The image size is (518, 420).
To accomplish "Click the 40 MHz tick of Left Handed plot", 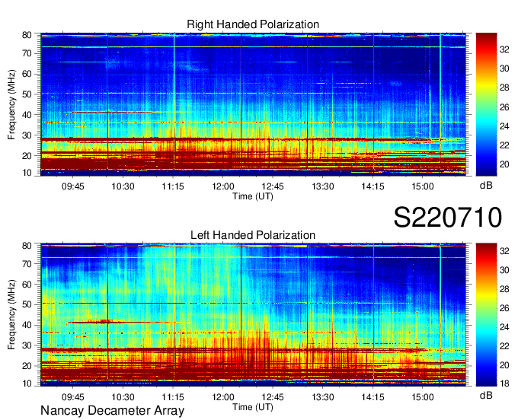I will (x=27, y=325).
